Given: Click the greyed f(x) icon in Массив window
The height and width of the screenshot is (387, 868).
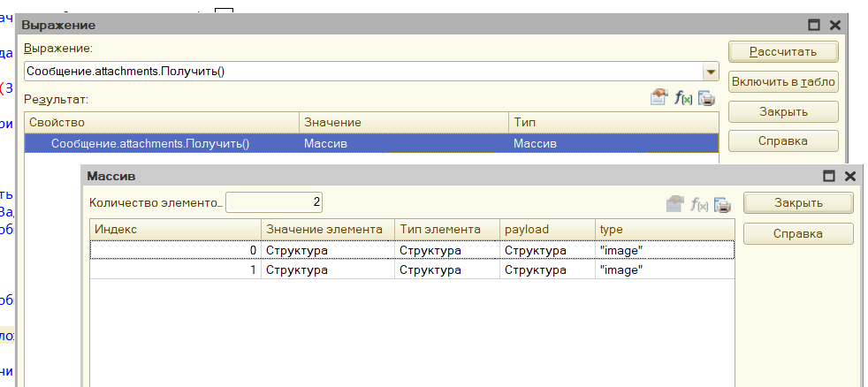Looking at the screenshot, I should (x=699, y=204).
